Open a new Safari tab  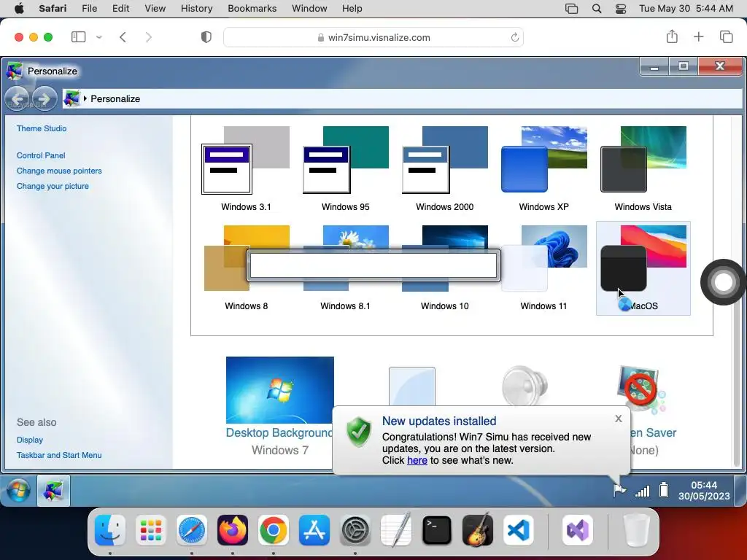click(x=698, y=36)
